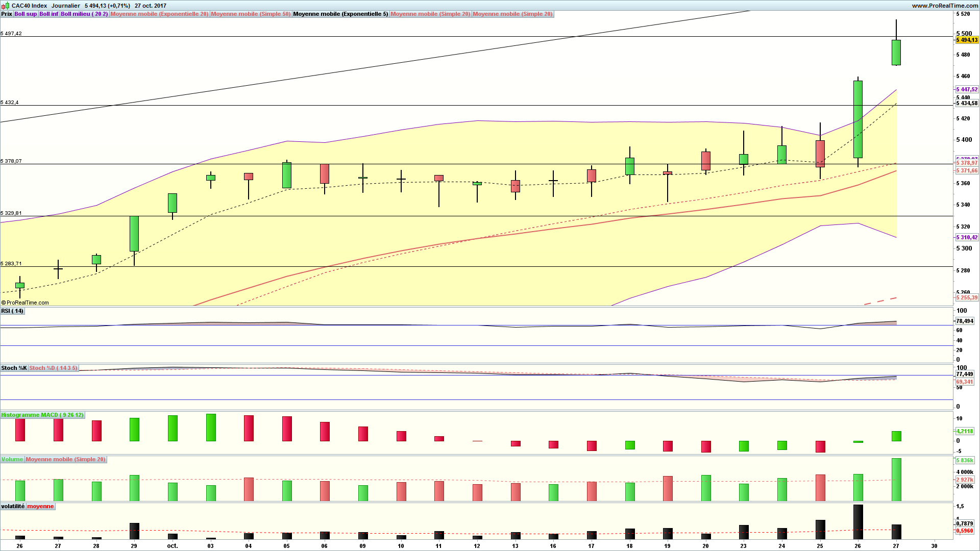
Task: Open the "Journalier" timeframe selector
Action: pos(66,5)
